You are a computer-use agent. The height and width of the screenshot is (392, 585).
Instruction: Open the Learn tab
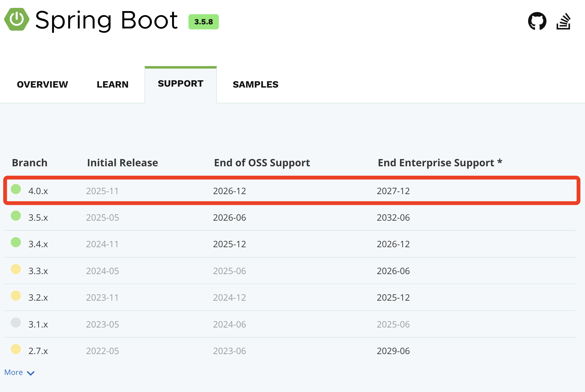(112, 84)
